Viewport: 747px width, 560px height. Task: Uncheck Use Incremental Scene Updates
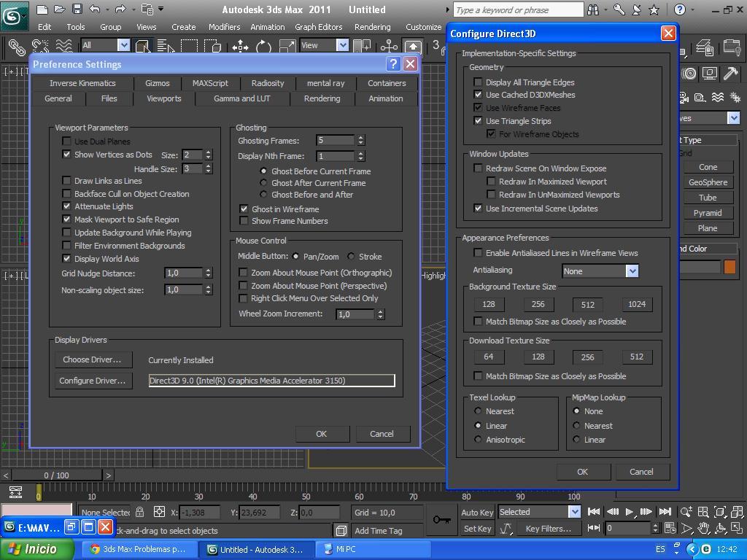click(x=478, y=208)
